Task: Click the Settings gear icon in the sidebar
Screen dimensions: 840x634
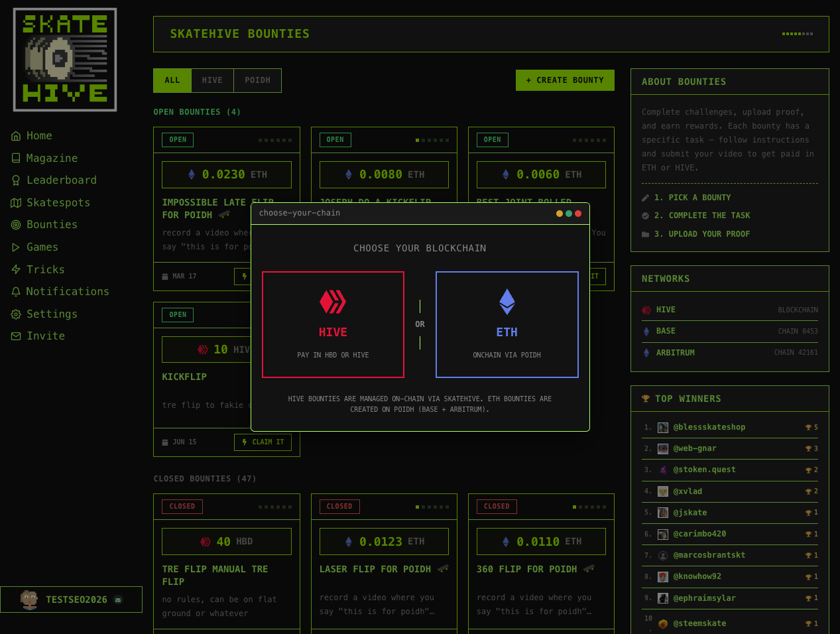Action: coord(16,314)
